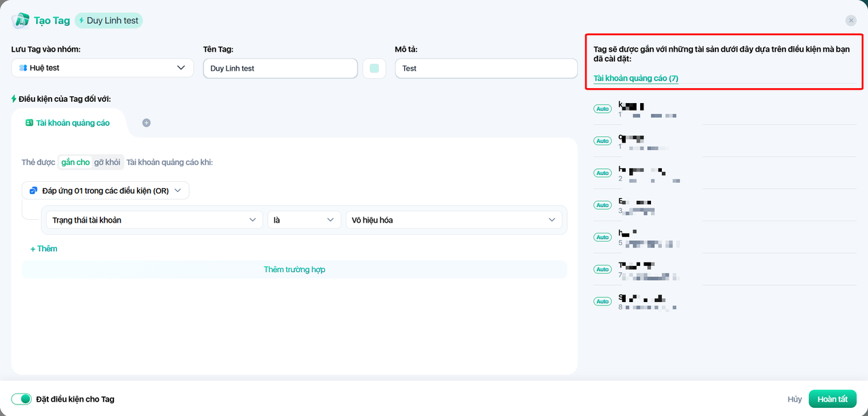Click the plus icon beside Tài khoản quảng cáo tab
This screenshot has height=416, width=868.
click(146, 123)
